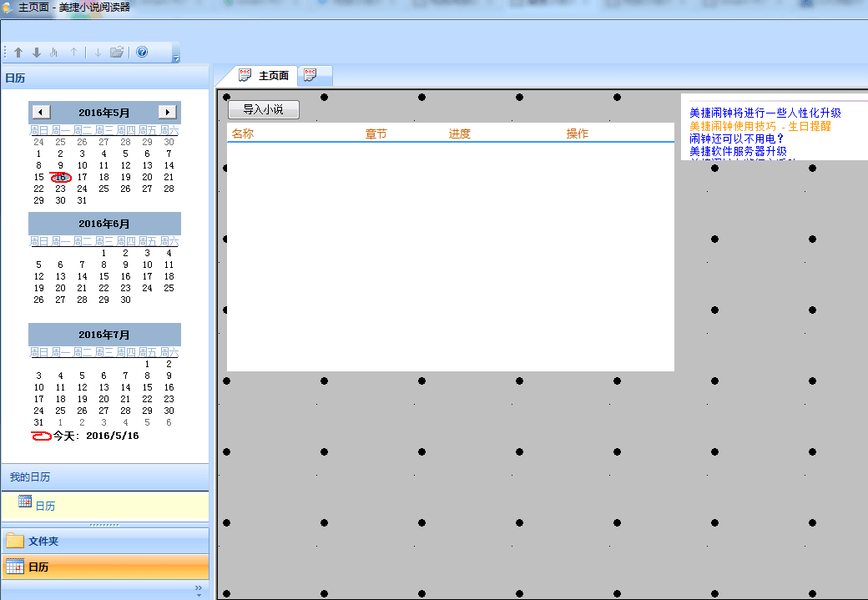The width and height of the screenshot is (868, 600).
Task: Open the toolbar options dropdown arrow
Action: click(175, 57)
